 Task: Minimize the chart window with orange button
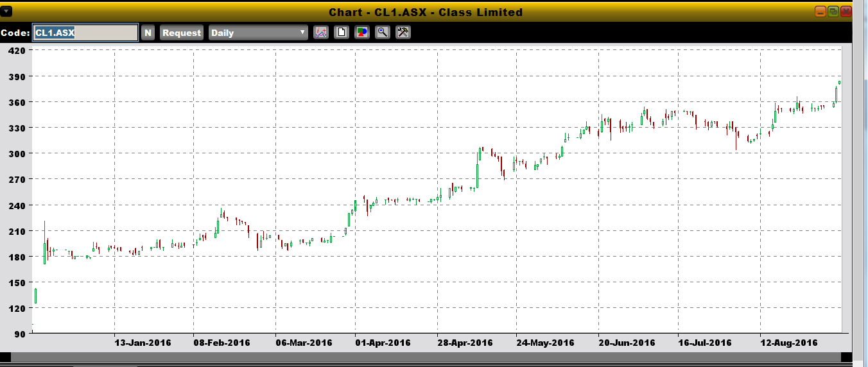point(820,12)
